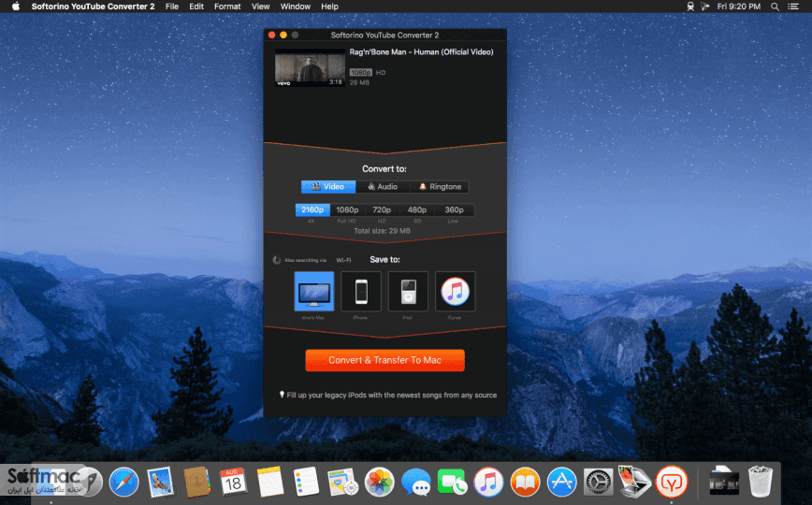Open Mail from the dock
The image size is (812, 505).
tap(160, 482)
